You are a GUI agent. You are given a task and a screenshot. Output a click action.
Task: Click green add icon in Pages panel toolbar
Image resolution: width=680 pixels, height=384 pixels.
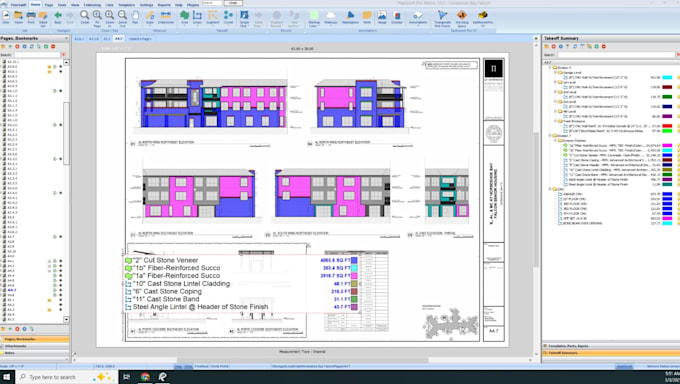point(10,46)
